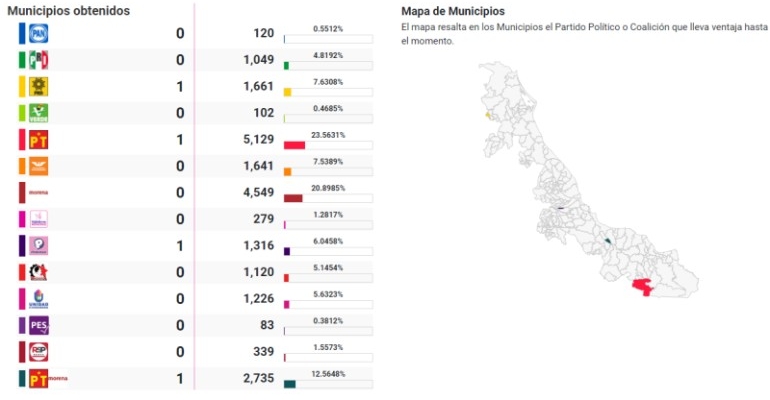Click the RSP party logo

[x=38, y=351]
